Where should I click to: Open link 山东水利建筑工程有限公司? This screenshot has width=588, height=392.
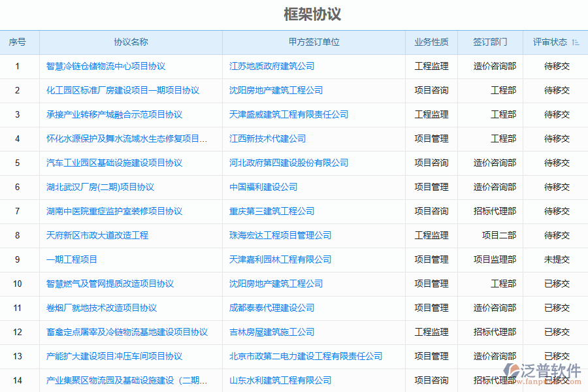(279, 380)
